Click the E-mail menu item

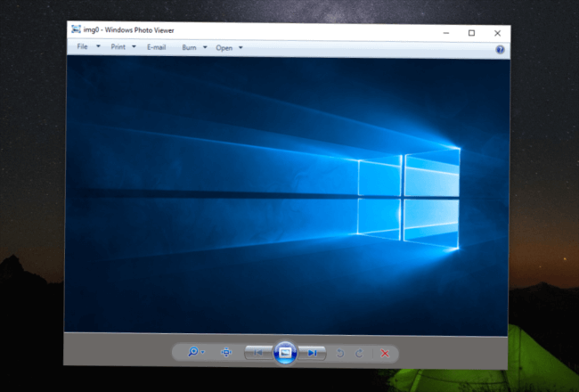click(156, 47)
